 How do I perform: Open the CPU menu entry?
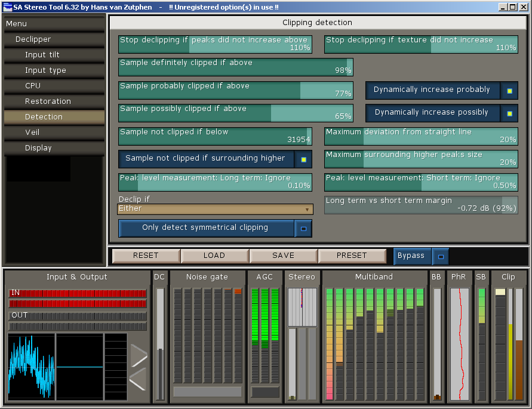point(54,86)
